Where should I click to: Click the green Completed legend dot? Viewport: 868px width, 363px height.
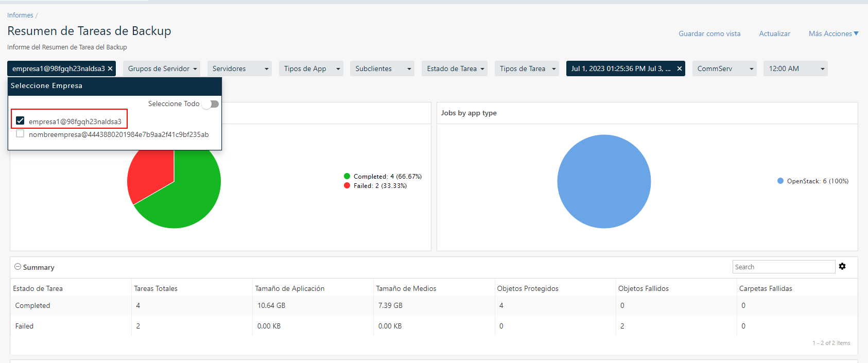(x=347, y=176)
